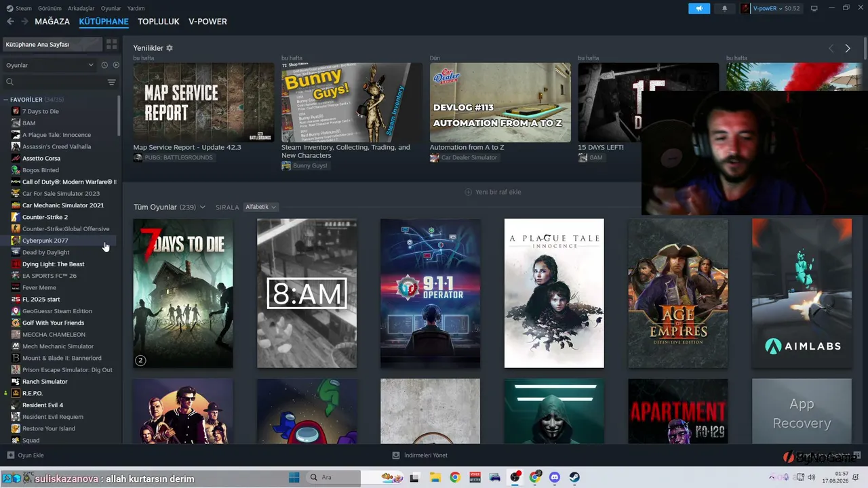Open Discord from the taskbar
This screenshot has height=488, width=868.
tap(555, 477)
